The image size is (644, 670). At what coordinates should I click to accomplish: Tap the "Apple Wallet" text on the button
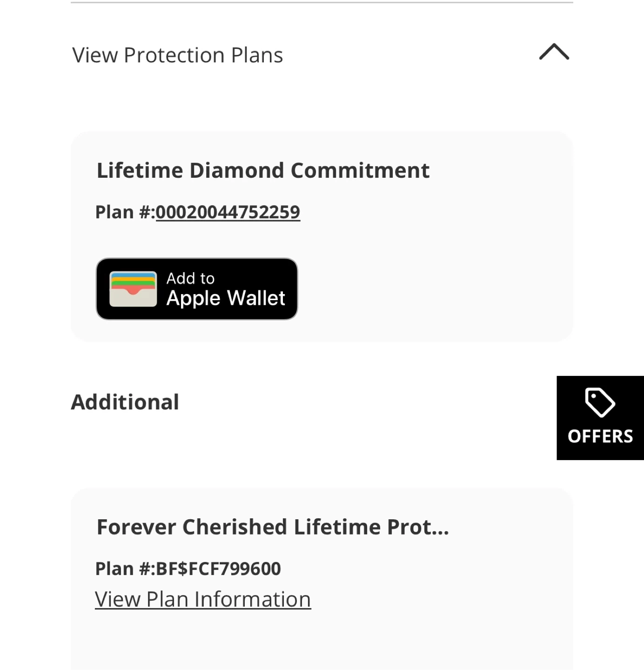click(226, 298)
